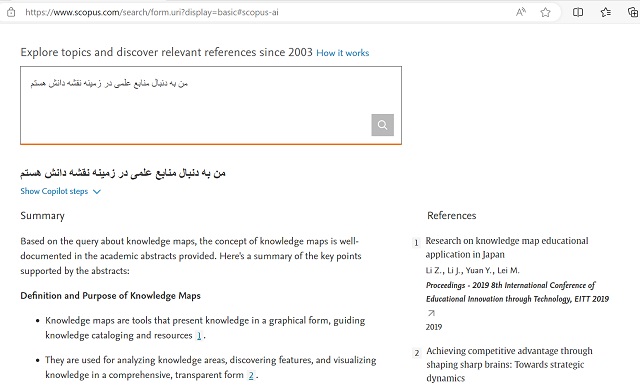Click citation 1 after cataloging and resources
This screenshot has height=390, width=640.
pos(199,336)
